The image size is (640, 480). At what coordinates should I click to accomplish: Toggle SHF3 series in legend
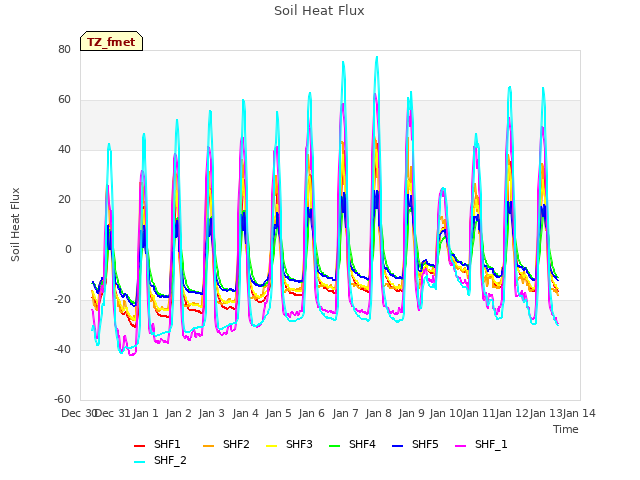(x=289, y=444)
